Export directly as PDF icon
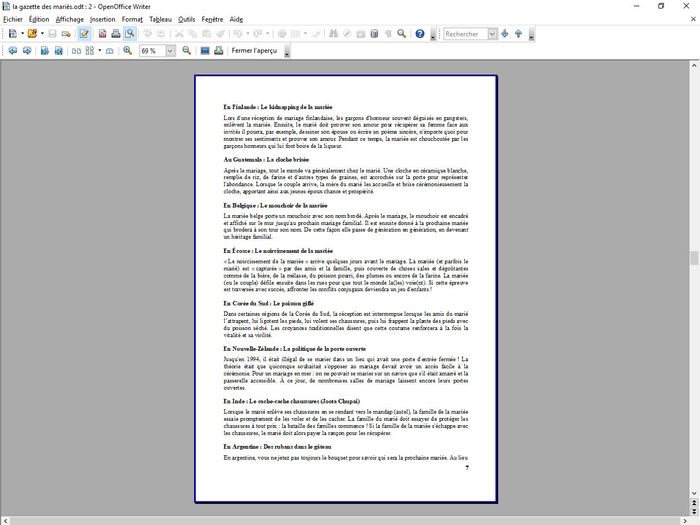Screen dimensions: 700x525 pyautogui.click(x=102, y=33)
